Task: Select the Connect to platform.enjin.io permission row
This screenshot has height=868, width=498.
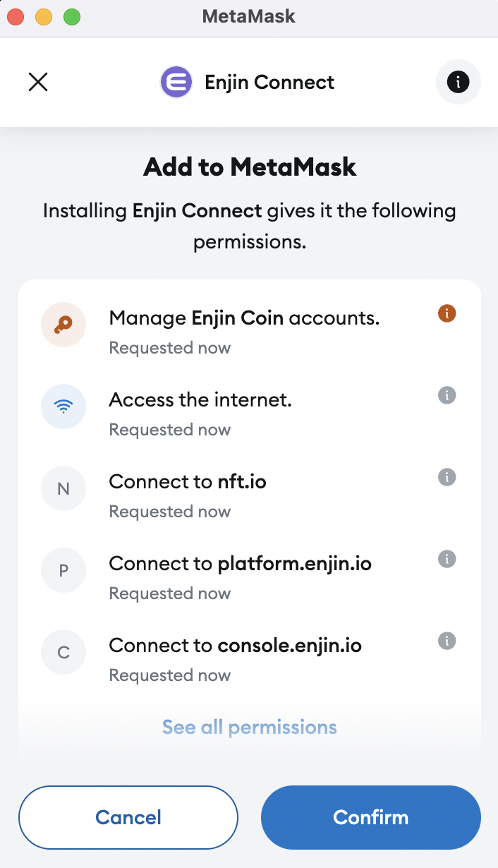Action: point(250,576)
